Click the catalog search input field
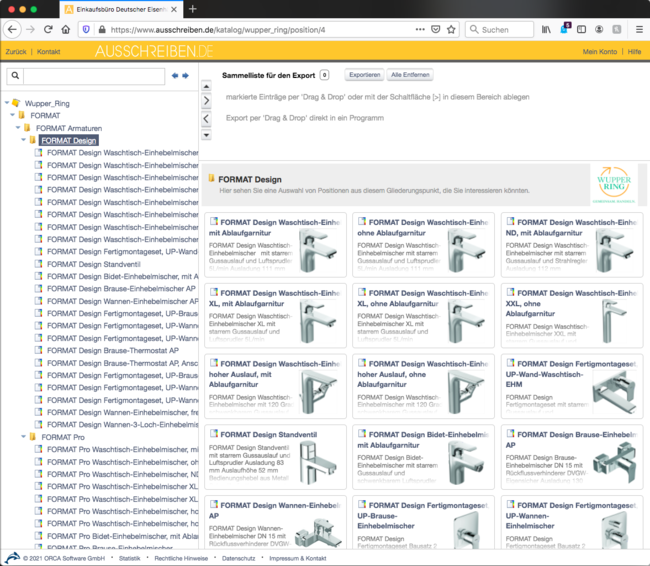 tap(94, 76)
